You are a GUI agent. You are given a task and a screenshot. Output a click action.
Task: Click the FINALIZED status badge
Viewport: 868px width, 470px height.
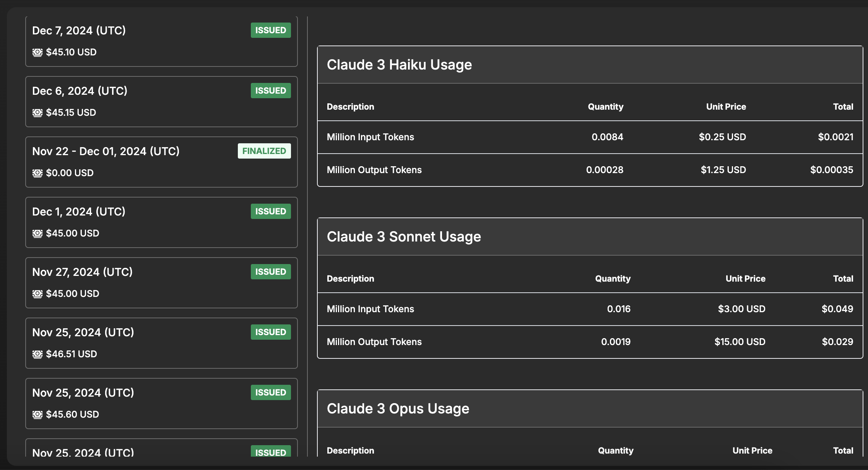[264, 151]
